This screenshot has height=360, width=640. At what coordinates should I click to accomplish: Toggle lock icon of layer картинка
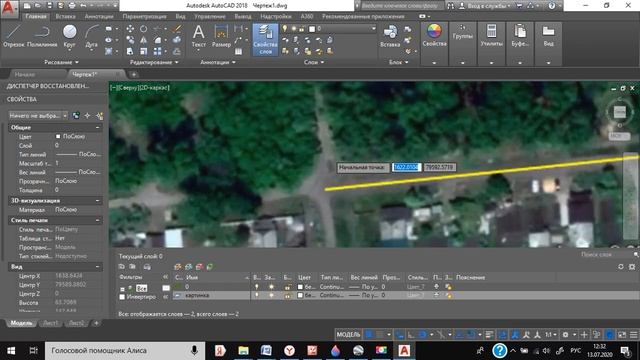[288, 295]
